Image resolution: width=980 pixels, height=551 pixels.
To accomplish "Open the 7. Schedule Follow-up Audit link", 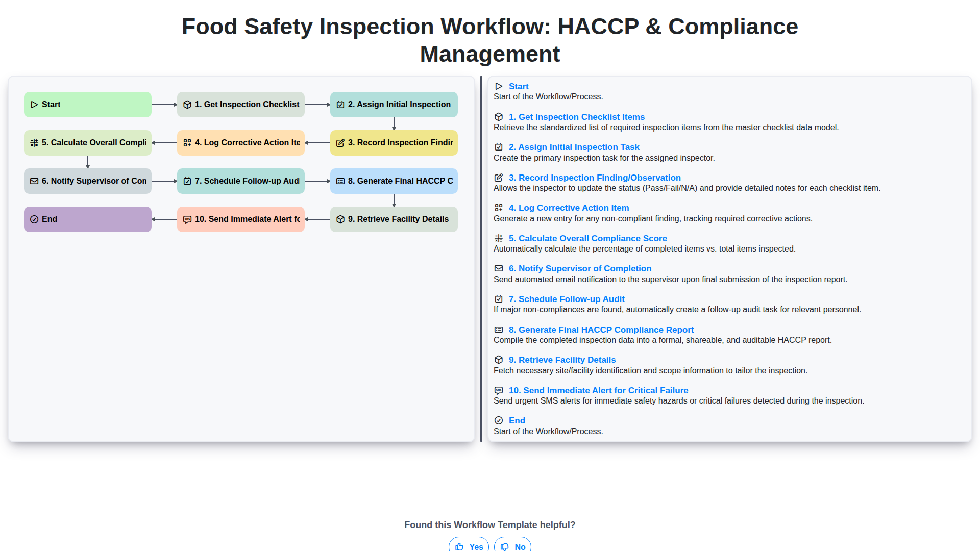I will pyautogui.click(x=567, y=299).
